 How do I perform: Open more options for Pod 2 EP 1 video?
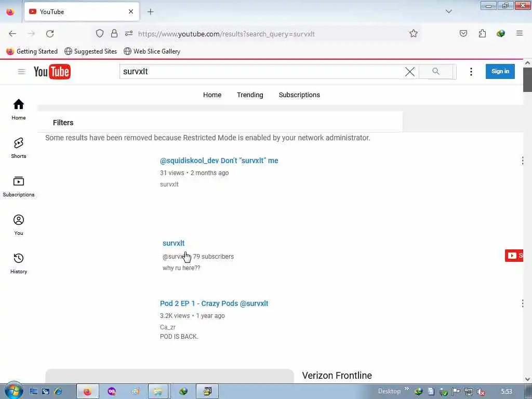(x=523, y=303)
